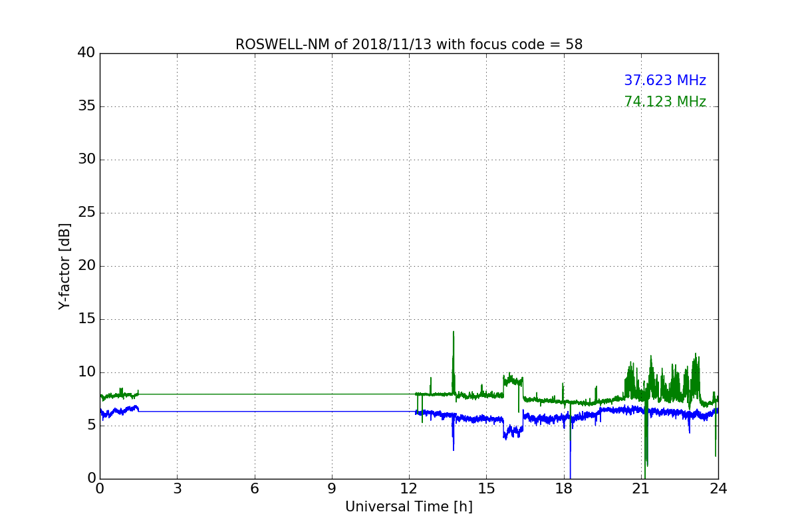The image size is (798, 532).
Task: Select the green 74.123 MHz legend label
Action: (x=665, y=102)
